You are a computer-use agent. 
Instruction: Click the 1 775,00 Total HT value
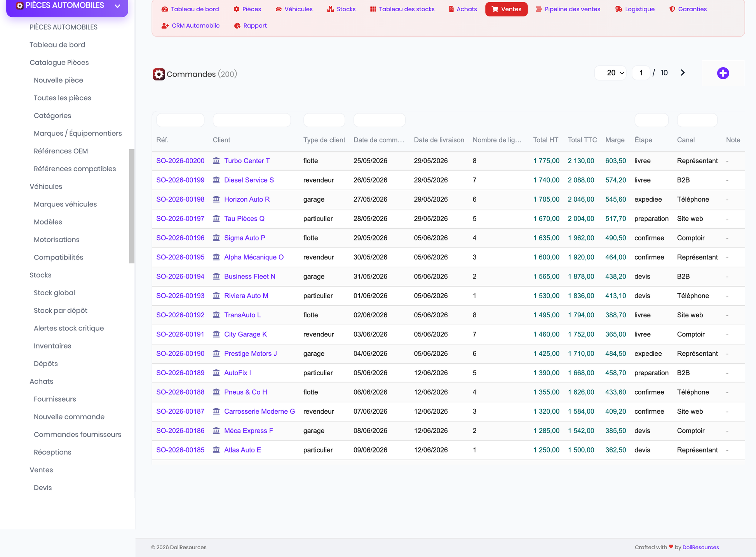click(546, 161)
